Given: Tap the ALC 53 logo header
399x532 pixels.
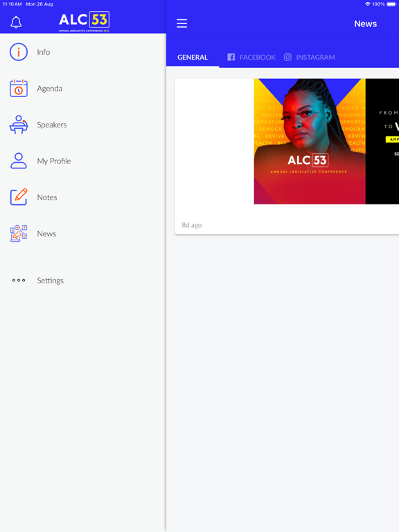Looking at the screenshot, I should pos(84,21).
